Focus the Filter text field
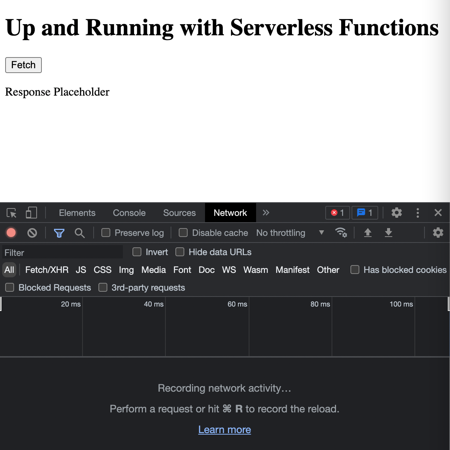Viewport: 450px width, 450px height. click(x=63, y=252)
